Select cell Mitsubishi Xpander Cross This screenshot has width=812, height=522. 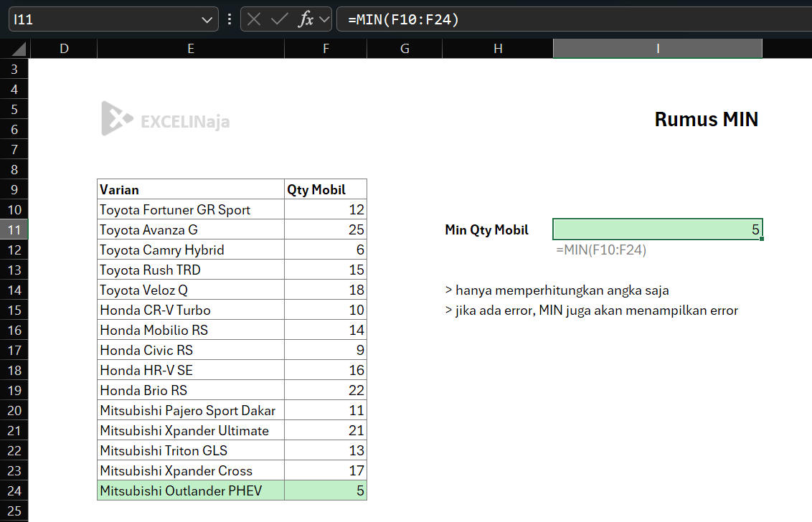(x=191, y=470)
